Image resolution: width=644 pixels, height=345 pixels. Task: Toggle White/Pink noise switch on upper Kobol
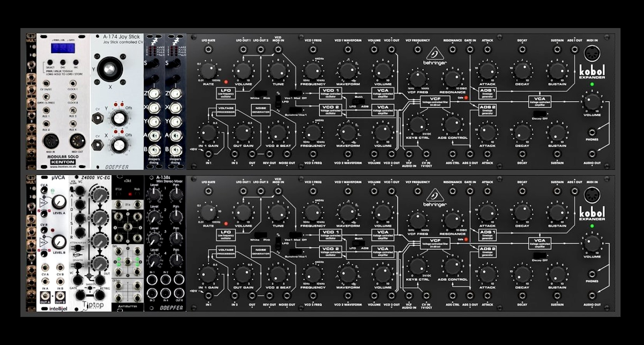(x=260, y=93)
